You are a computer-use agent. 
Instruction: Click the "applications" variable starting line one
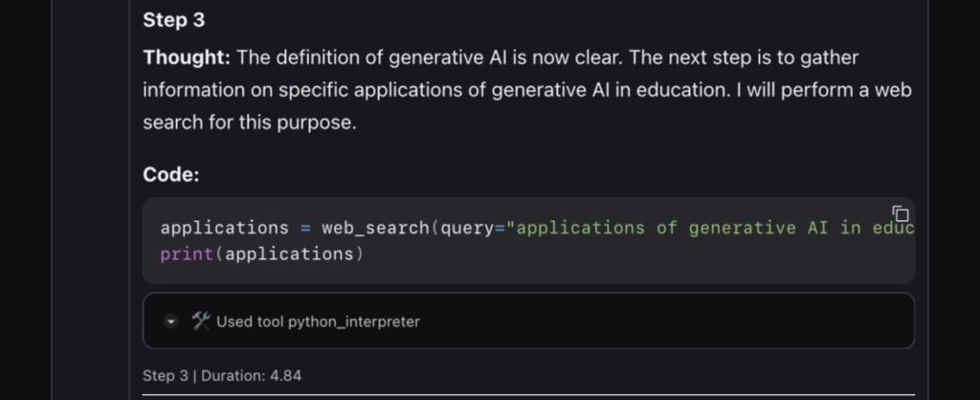point(224,228)
